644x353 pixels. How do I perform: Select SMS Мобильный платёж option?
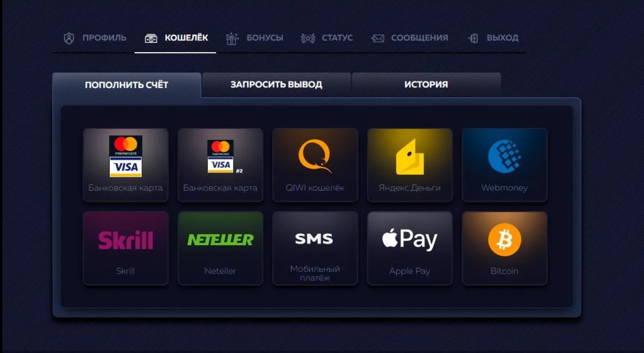click(315, 248)
